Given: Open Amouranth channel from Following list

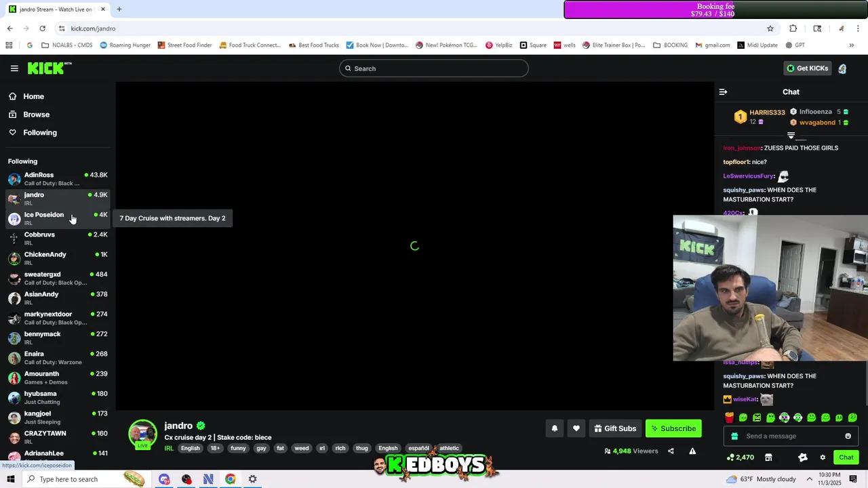Looking at the screenshot, I should (57, 378).
